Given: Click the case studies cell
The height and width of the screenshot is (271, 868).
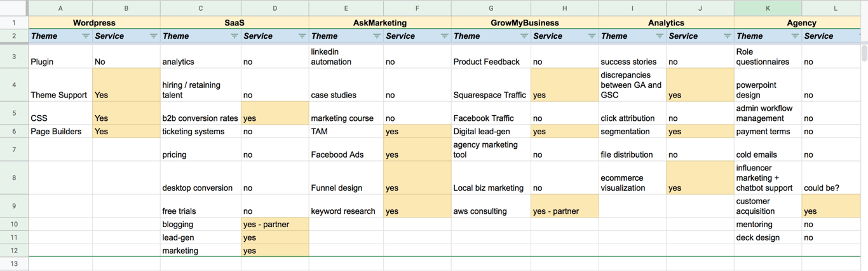Looking at the screenshot, I should pyautogui.click(x=346, y=85).
